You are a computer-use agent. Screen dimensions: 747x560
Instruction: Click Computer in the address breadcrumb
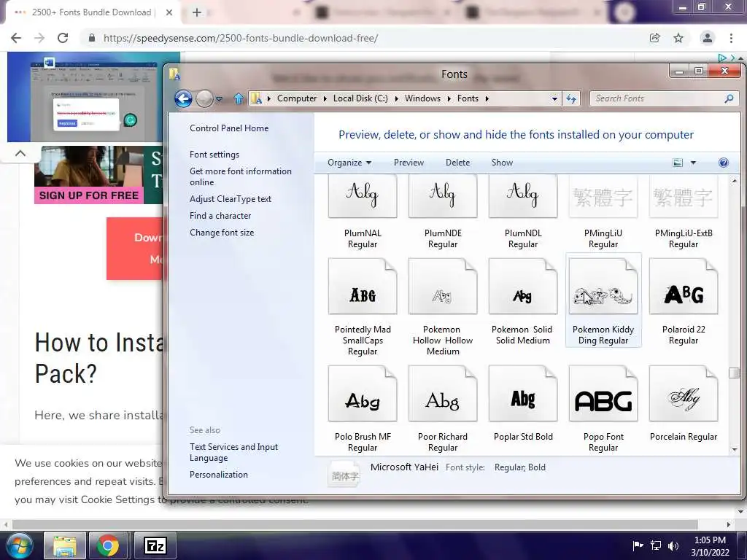coord(297,98)
